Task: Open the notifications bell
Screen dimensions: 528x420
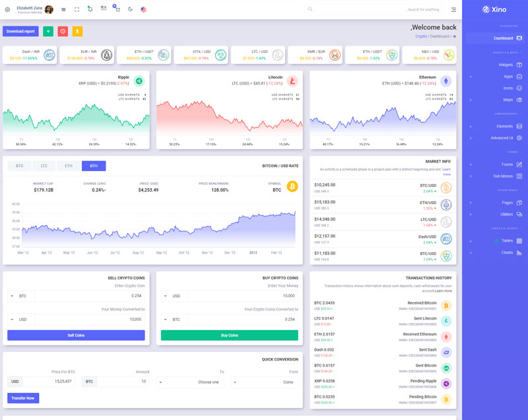Action: pos(90,9)
